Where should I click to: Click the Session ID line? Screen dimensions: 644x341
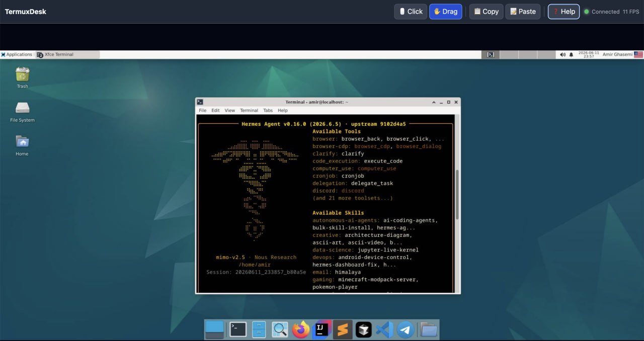(256, 272)
